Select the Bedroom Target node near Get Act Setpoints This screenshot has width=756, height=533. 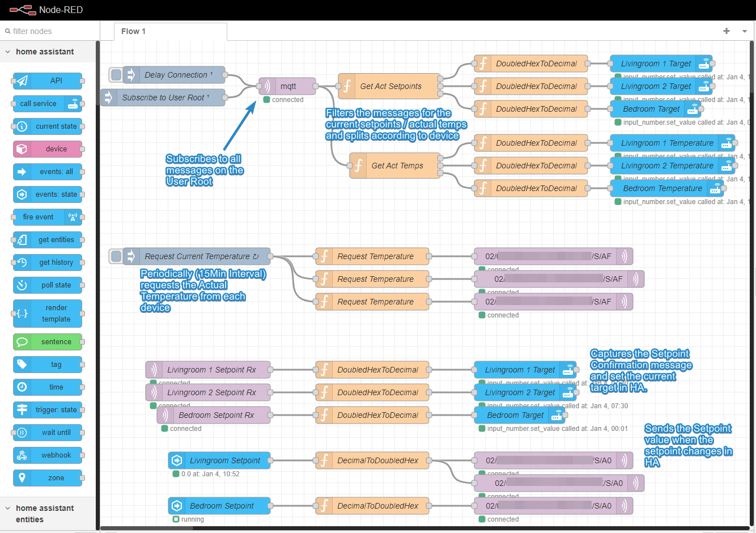(x=656, y=109)
